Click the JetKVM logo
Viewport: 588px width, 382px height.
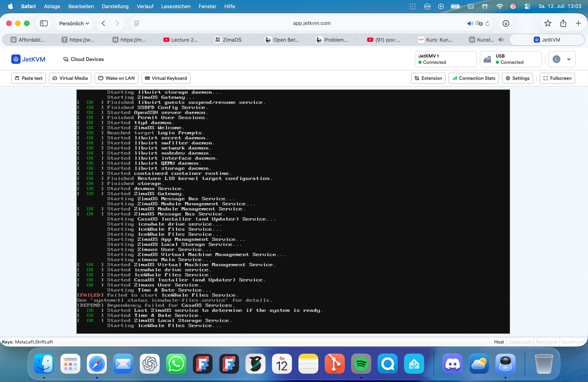pyautogui.click(x=28, y=59)
